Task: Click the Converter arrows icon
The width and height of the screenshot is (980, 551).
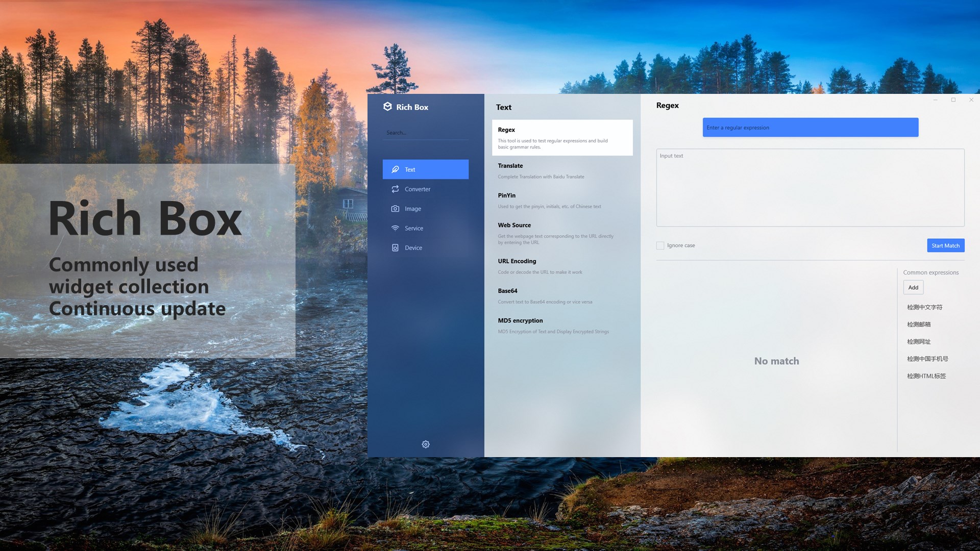Action: [x=395, y=189]
